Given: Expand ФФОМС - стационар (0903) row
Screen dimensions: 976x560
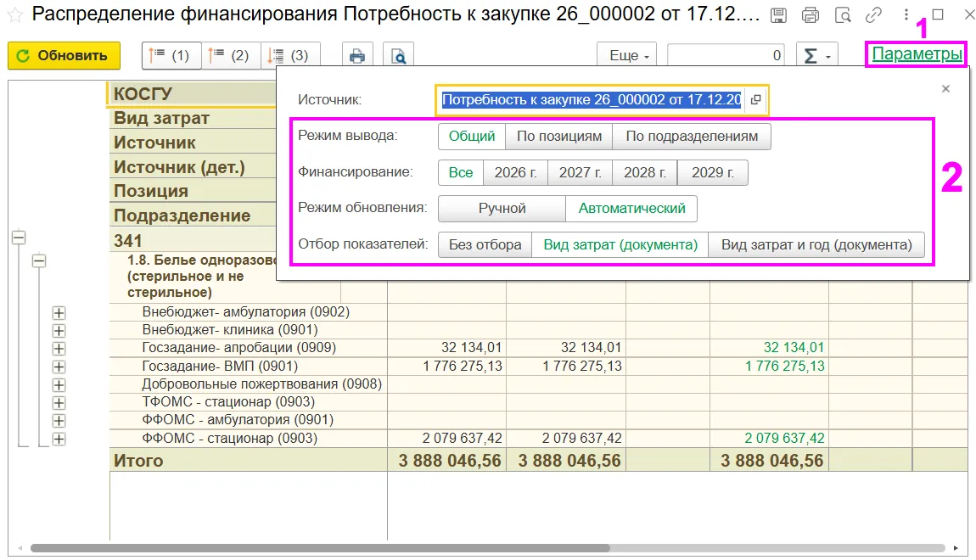Looking at the screenshot, I should [59, 440].
